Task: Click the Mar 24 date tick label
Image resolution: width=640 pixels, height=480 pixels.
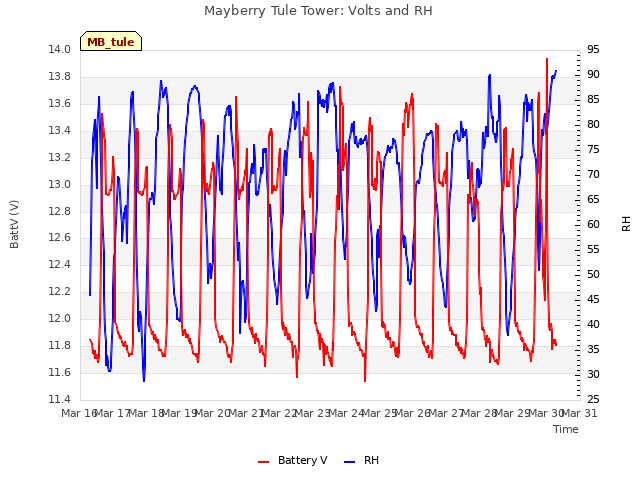Action: pyautogui.click(x=347, y=413)
